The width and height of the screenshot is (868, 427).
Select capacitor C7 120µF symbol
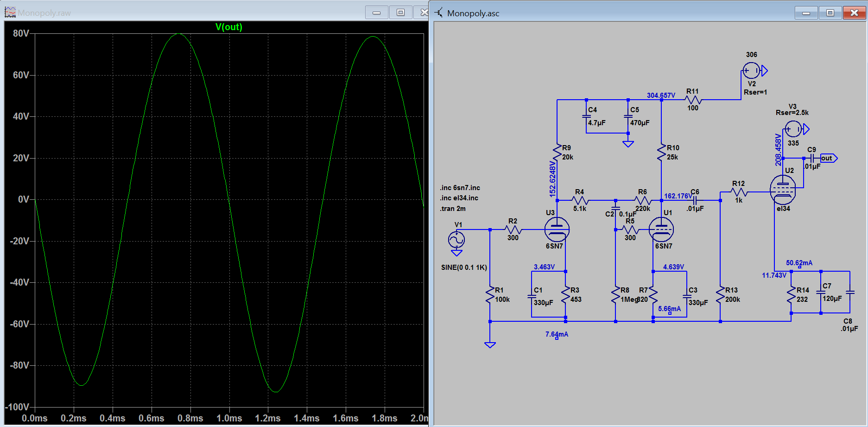click(821, 292)
